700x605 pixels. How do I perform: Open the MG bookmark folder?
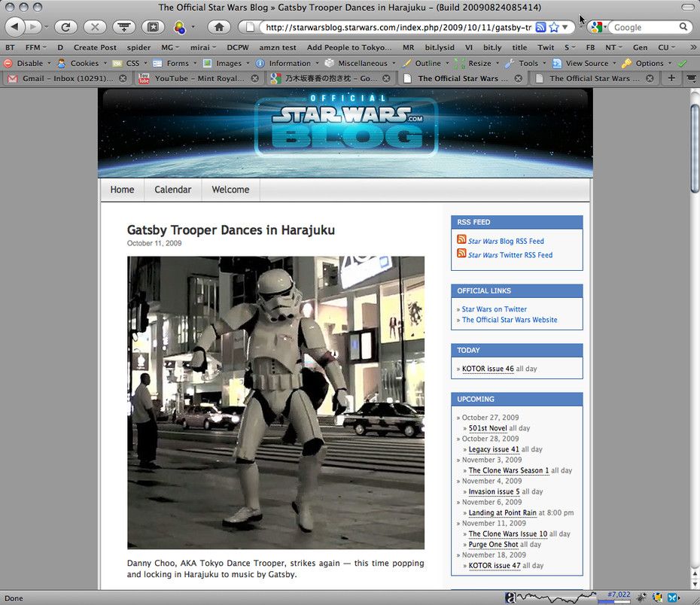coord(170,47)
